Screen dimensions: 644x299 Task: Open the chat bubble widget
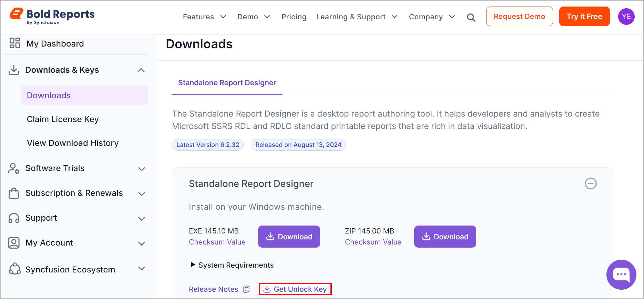coord(621,275)
